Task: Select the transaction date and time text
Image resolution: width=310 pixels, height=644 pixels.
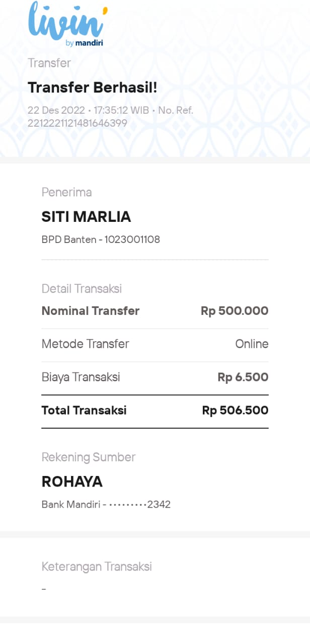Action: pos(88,110)
